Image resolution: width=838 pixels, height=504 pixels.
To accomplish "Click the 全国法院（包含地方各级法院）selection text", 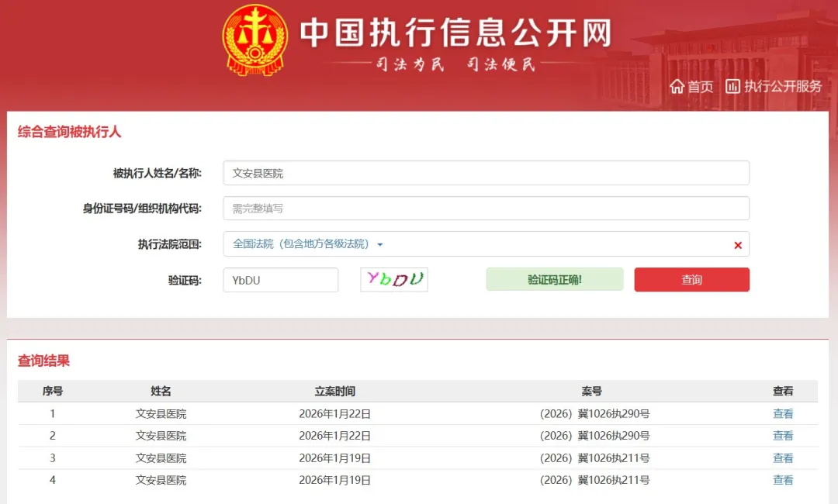I will (x=301, y=244).
